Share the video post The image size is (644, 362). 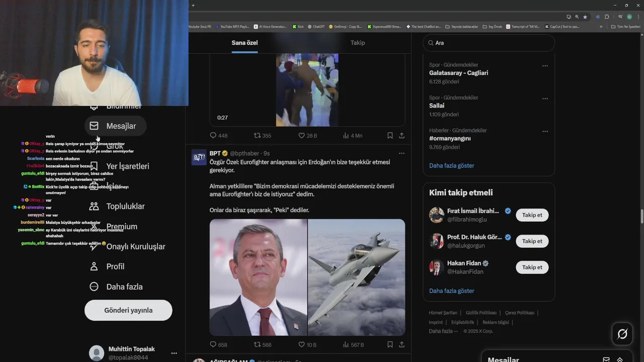(401, 135)
